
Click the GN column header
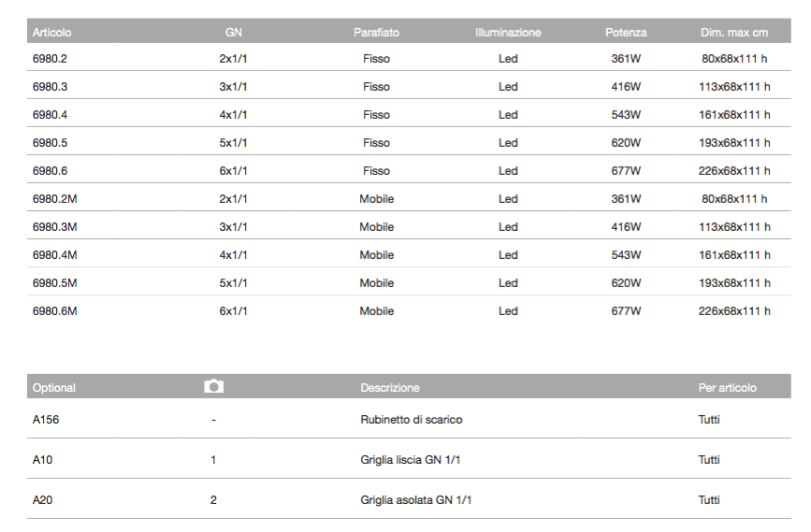click(x=233, y=32)
